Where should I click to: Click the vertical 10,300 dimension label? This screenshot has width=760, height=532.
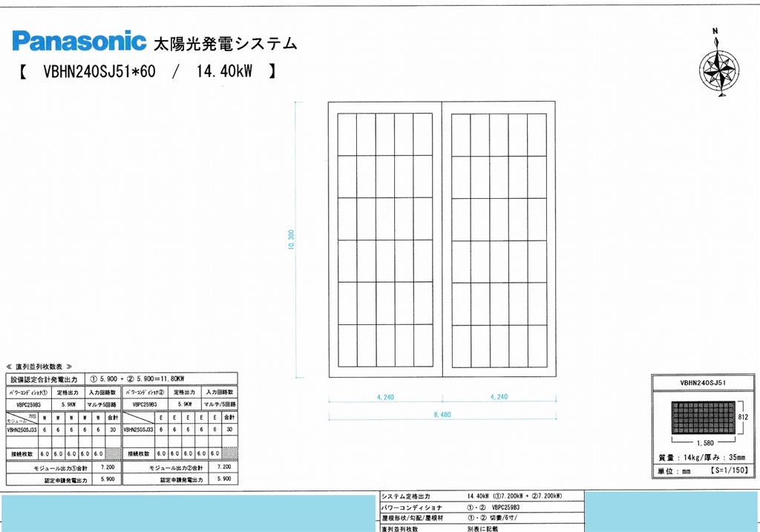point(291,240)
